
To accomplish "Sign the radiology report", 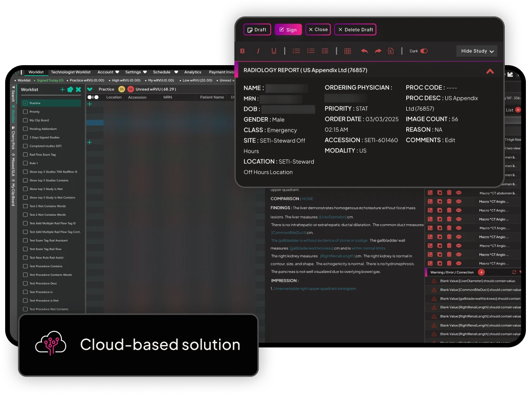I will coord(288,30).
